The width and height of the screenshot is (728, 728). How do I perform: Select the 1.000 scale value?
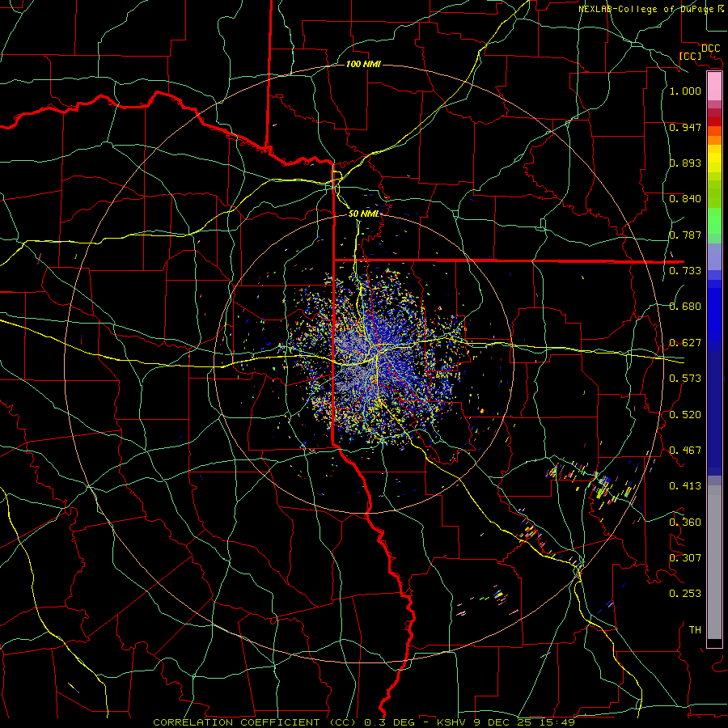[685, 91]
